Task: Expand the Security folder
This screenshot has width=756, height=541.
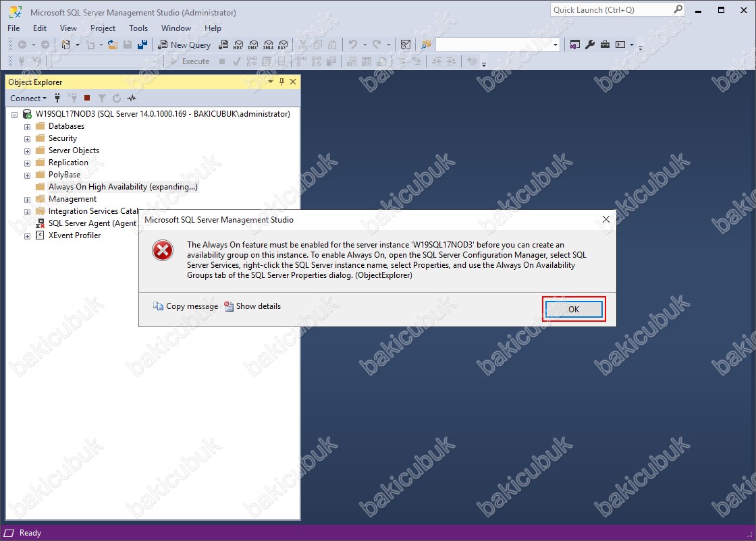Action: coord(27,139)
